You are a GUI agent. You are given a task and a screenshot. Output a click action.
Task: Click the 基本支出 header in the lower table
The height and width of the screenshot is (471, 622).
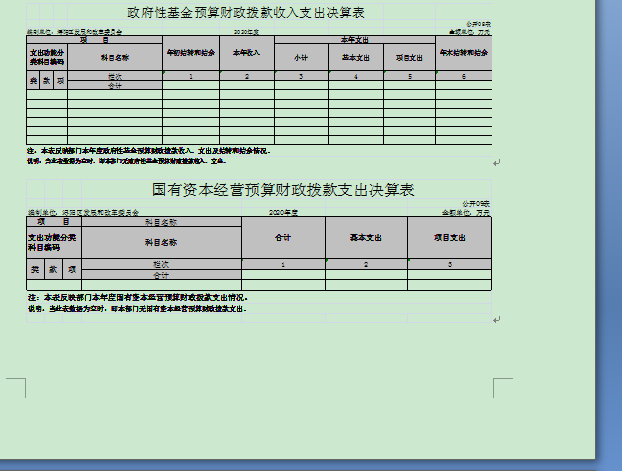click(x=366, y=238)
